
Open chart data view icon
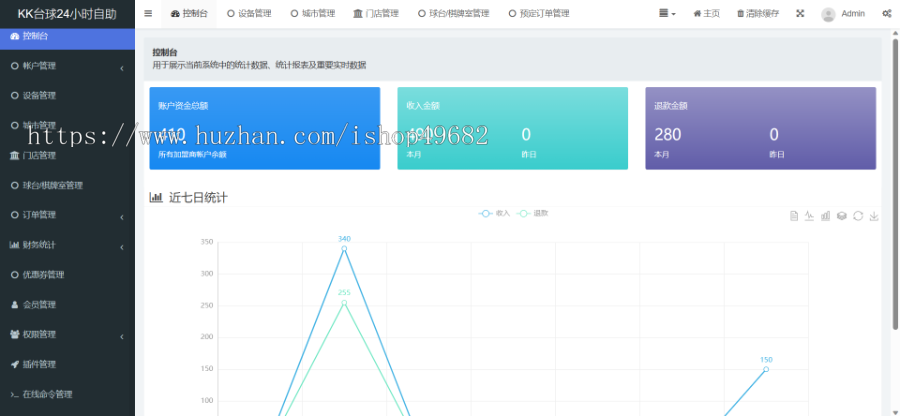[x=794, y=216]
